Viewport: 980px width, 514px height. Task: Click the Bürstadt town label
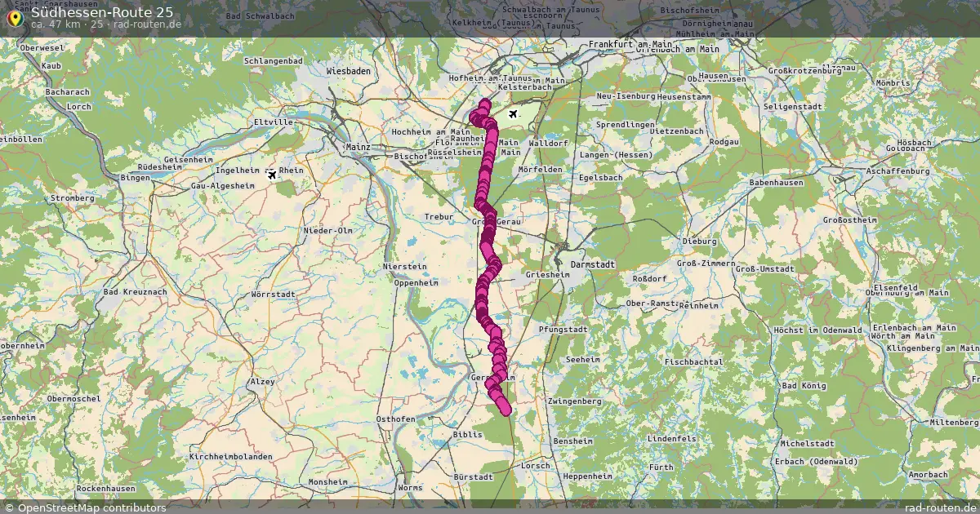(x=473, y=476)
